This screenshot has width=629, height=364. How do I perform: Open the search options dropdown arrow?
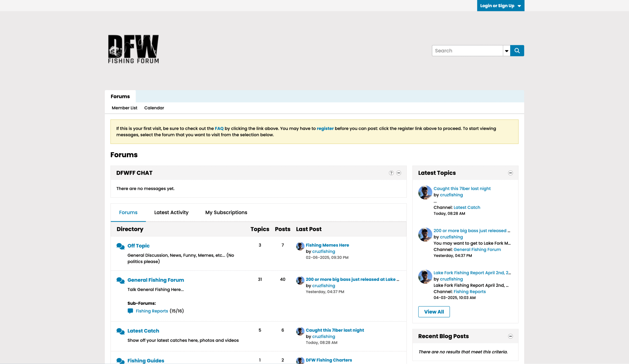pyautogui.click(x=506, y=51)
